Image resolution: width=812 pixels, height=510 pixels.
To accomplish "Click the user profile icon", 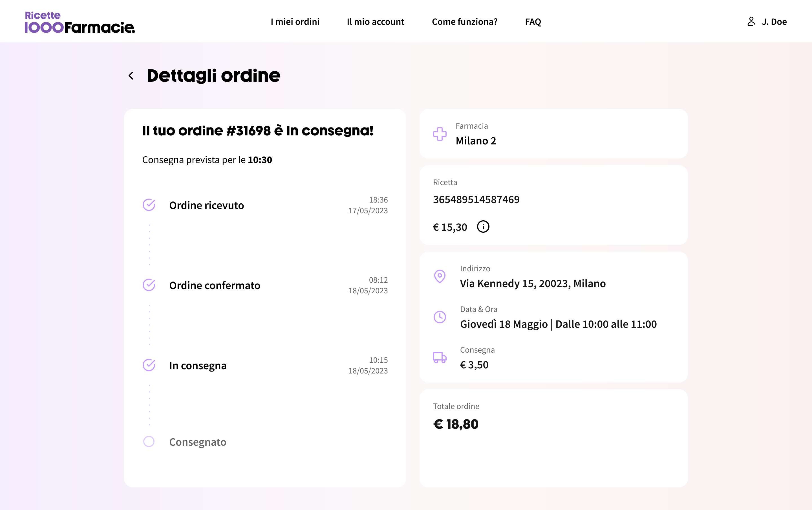I will pos(751,22).
